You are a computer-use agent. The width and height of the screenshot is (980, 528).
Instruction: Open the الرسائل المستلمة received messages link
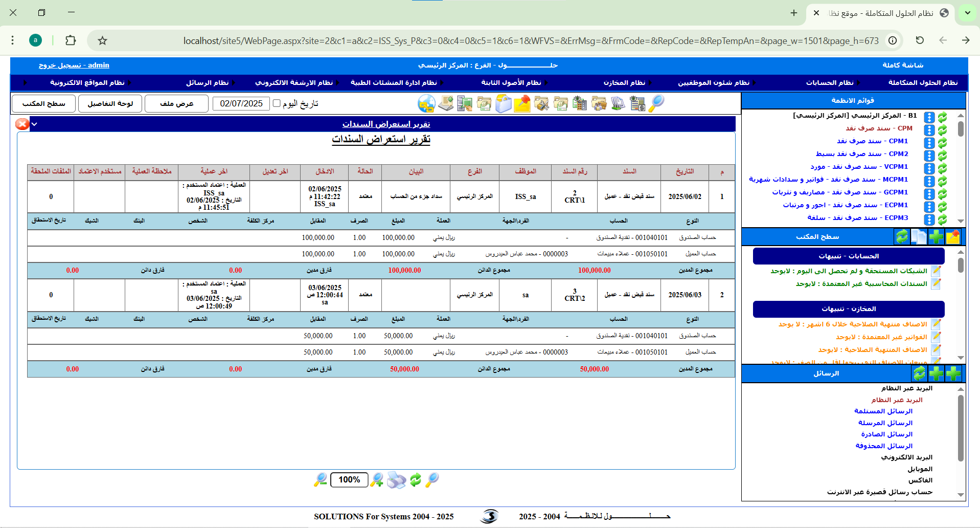tap(883, 411)
